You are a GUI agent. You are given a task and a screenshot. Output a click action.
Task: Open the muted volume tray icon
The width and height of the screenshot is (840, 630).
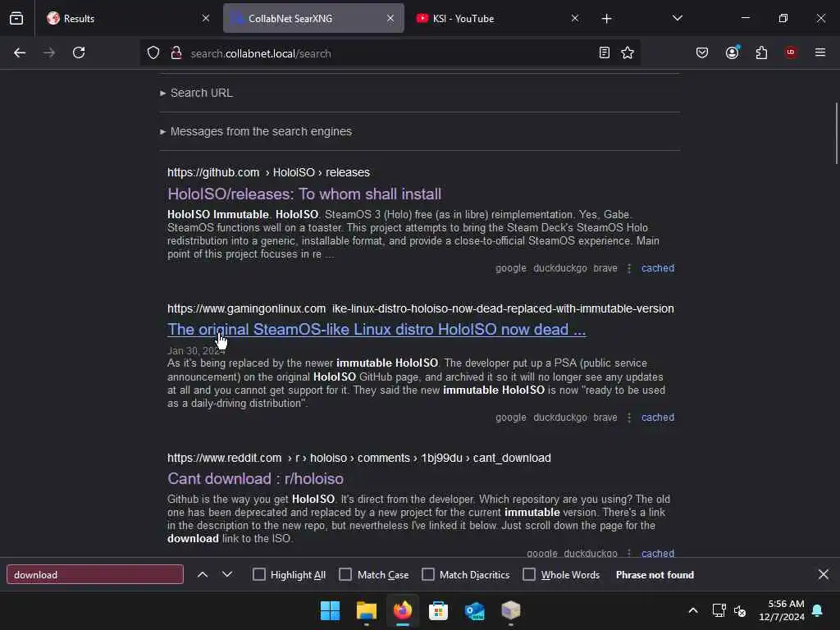(x=741, y=610)
